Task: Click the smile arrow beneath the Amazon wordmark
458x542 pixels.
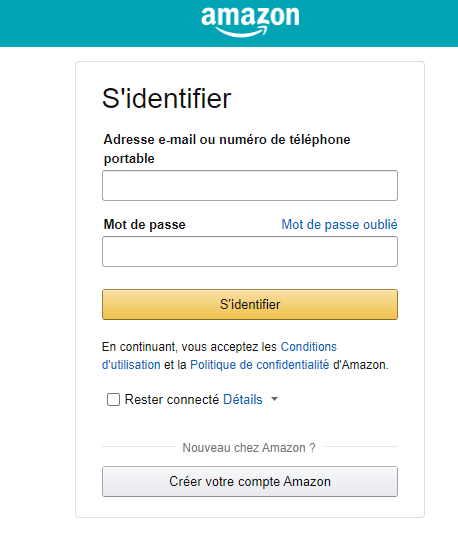Action: pos(242,32)
